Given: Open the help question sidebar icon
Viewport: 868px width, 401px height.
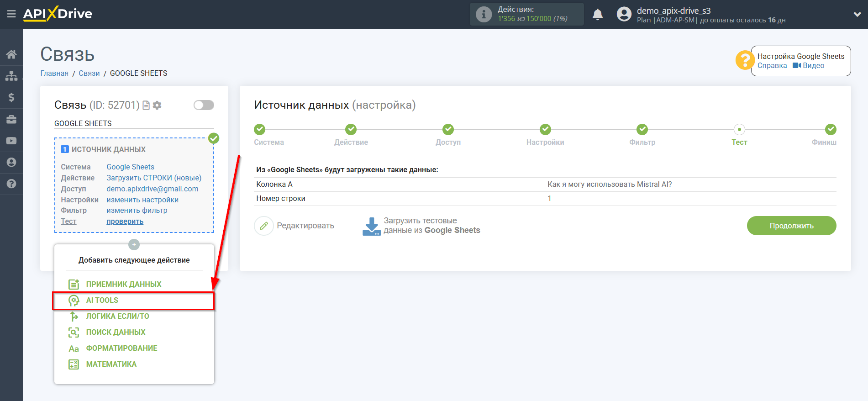Looking at the screenshot, I should pyautogui.click(x=11, y=184).
